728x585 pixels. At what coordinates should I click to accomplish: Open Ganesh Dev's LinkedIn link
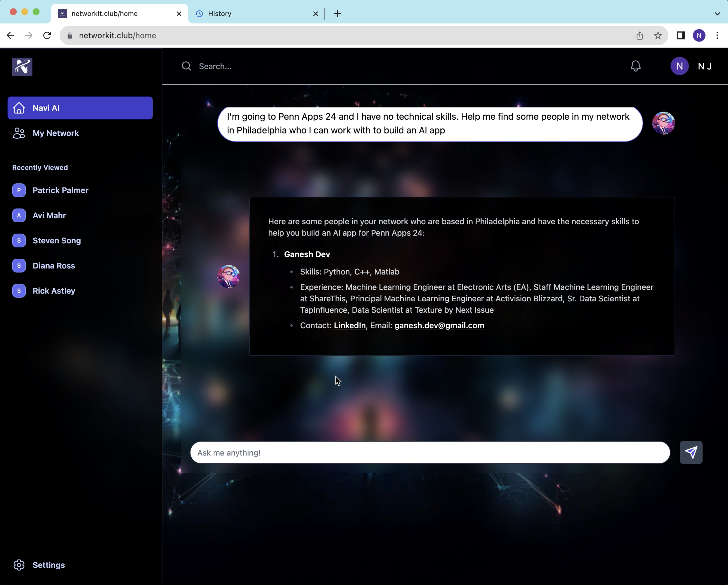(x=349, y=325)
